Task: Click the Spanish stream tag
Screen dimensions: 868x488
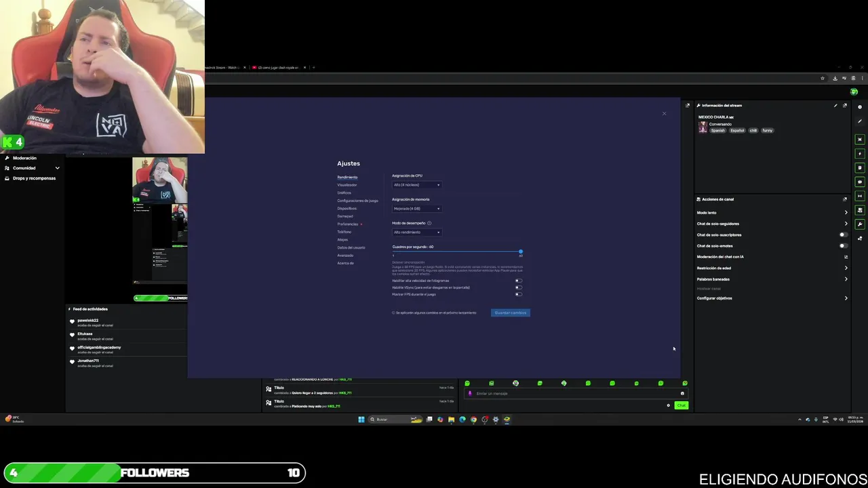Action: (717, 130)
